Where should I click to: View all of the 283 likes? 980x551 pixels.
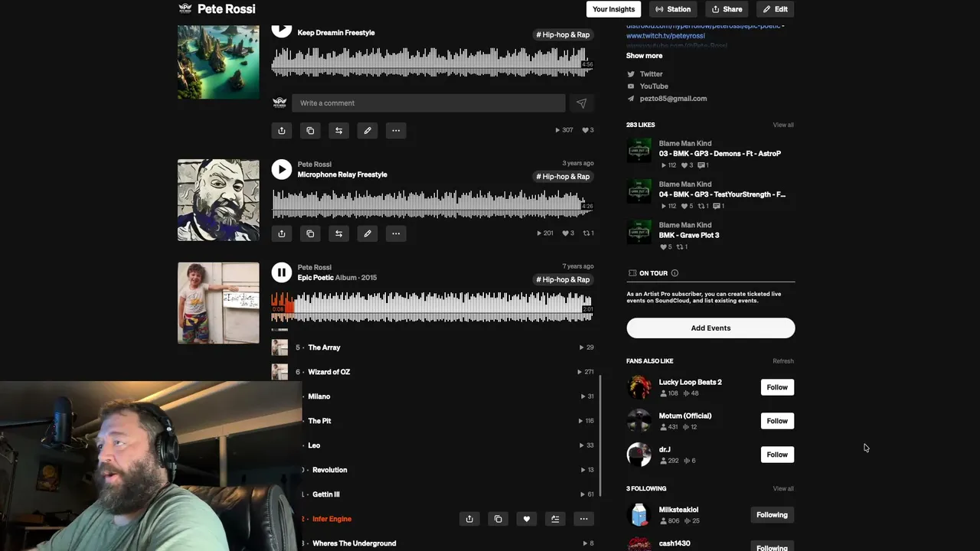(x=783, y=125)
